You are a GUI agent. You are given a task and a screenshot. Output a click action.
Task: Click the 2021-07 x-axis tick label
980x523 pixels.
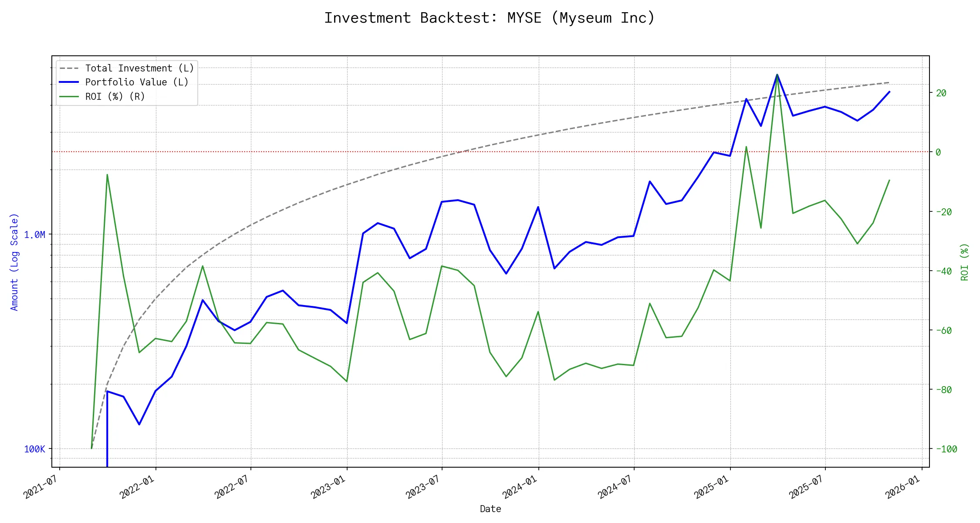pyautogui.click(x=41, y=486)
